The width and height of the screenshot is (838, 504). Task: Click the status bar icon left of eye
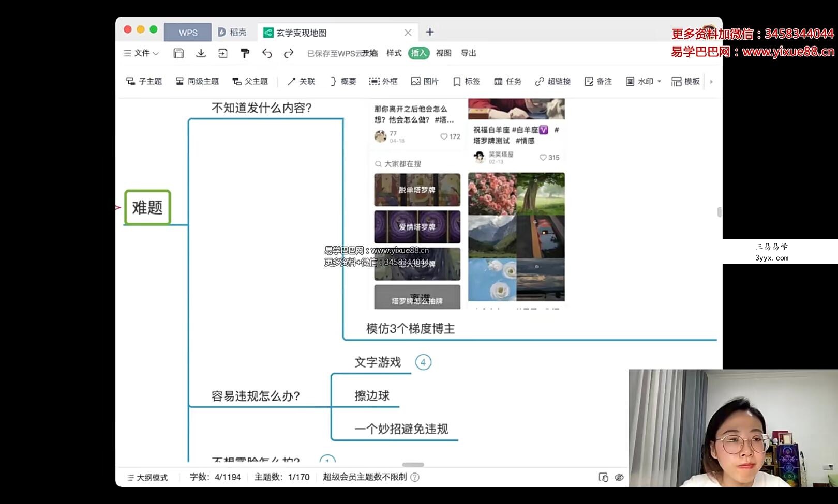click(x=603, y=477)
